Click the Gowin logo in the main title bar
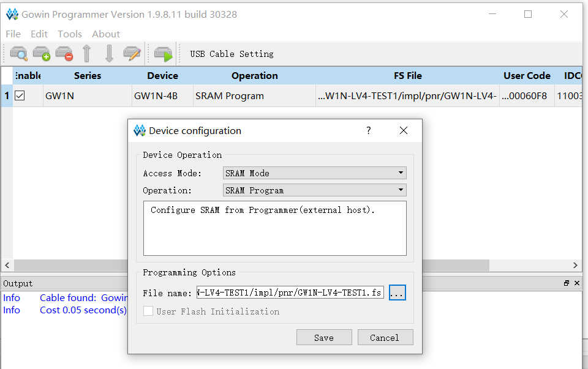This screenshot has width=588, height=369. [x=12, y=14]
